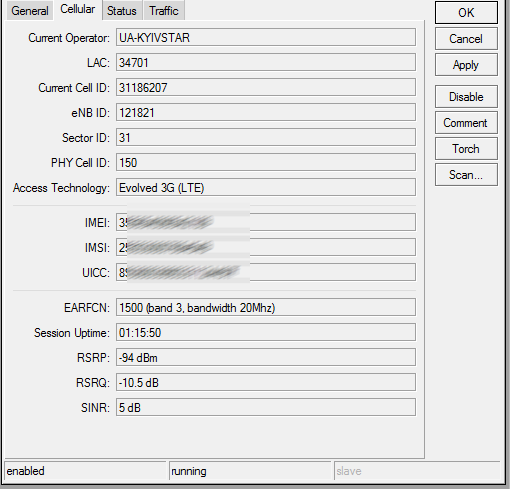Click the RSRP field -94 dBm
The image size is (510, 489).
[266, 357]
